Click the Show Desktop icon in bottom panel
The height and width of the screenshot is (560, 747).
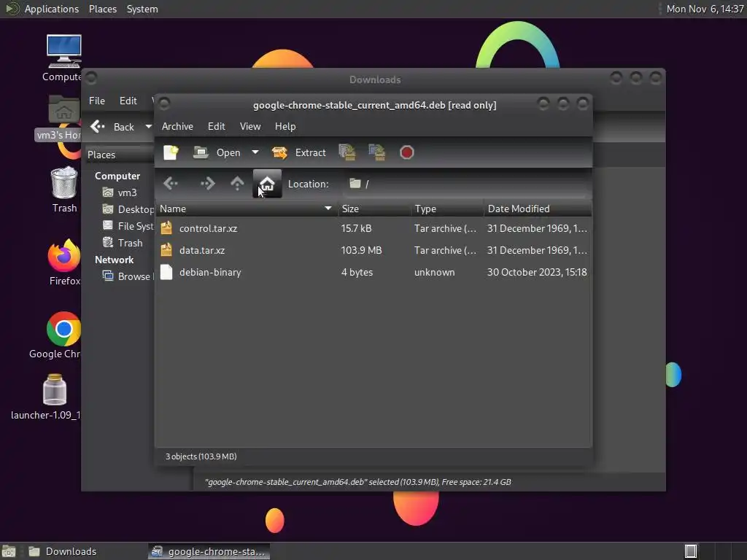click(x=9, y=551)
